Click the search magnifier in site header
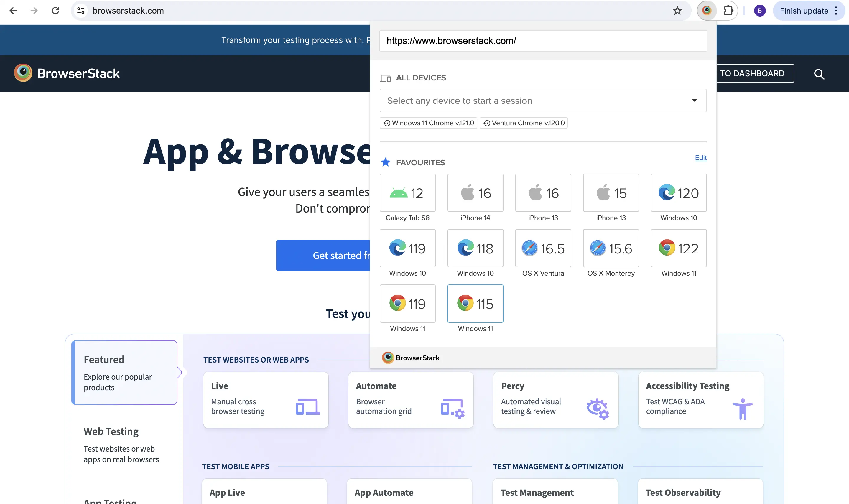This screenshot has height=504, width=849. tap(819, 74)
